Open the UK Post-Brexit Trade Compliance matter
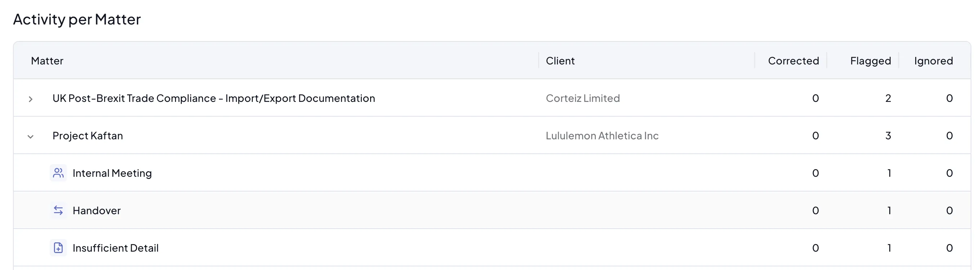980x270 pixels. [213, 98]
